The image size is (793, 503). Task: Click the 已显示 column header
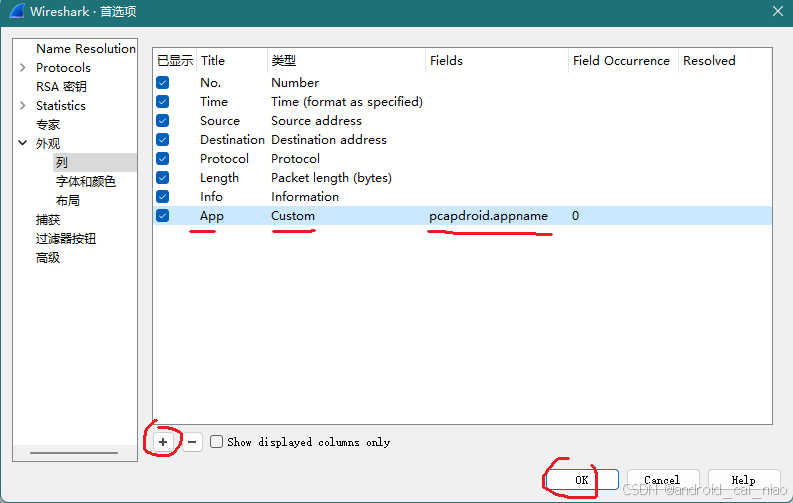point(175,61)
